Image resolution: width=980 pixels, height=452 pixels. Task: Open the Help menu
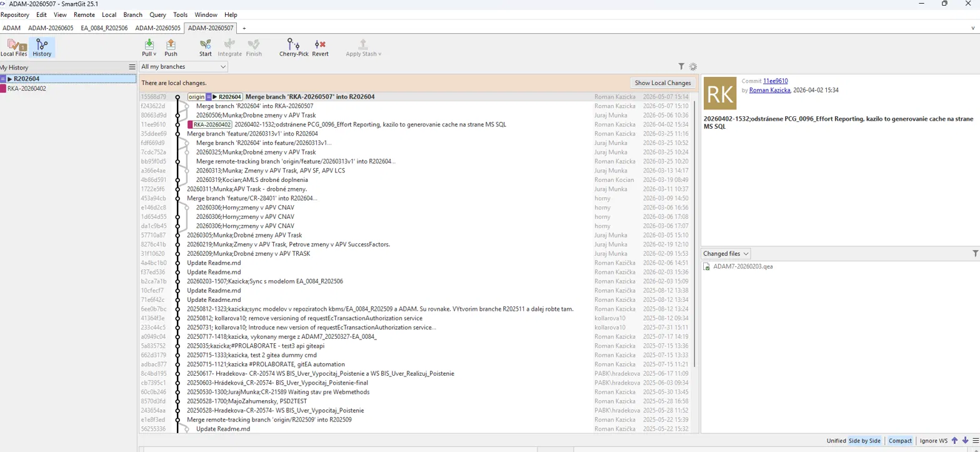click(x=231, y=14)
